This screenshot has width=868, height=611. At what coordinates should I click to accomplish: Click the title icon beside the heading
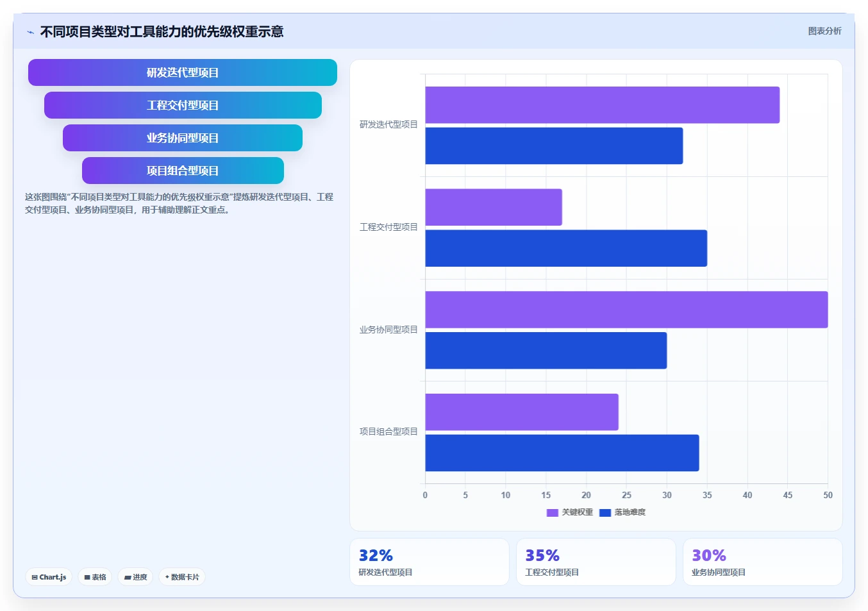pos(30,32)
